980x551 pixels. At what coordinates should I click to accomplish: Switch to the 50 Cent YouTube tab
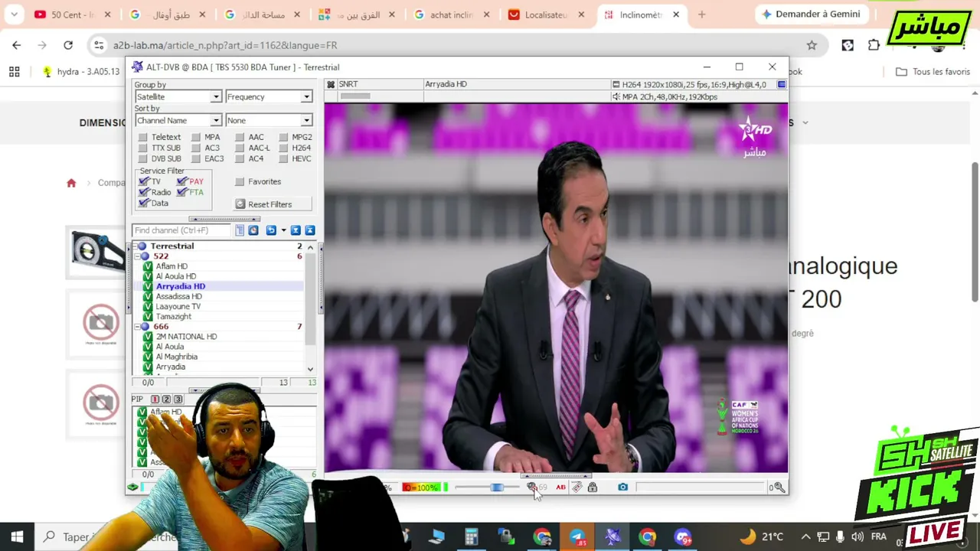tap(74, 15)
